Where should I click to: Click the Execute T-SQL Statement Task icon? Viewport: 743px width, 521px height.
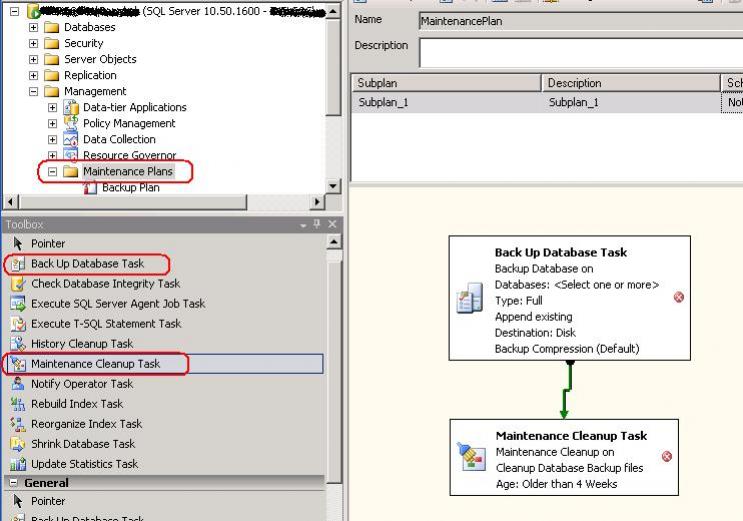pyautogui.click(x=18, y=324)
